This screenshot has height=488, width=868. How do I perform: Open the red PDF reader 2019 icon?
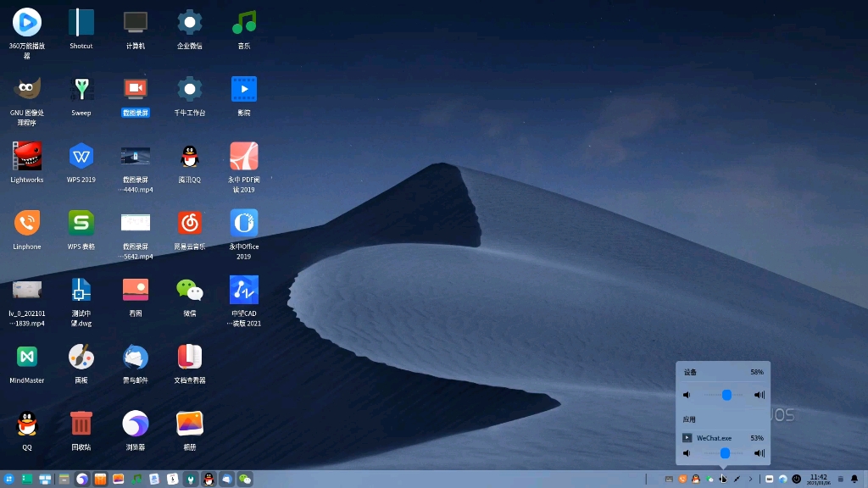(244, 156)
